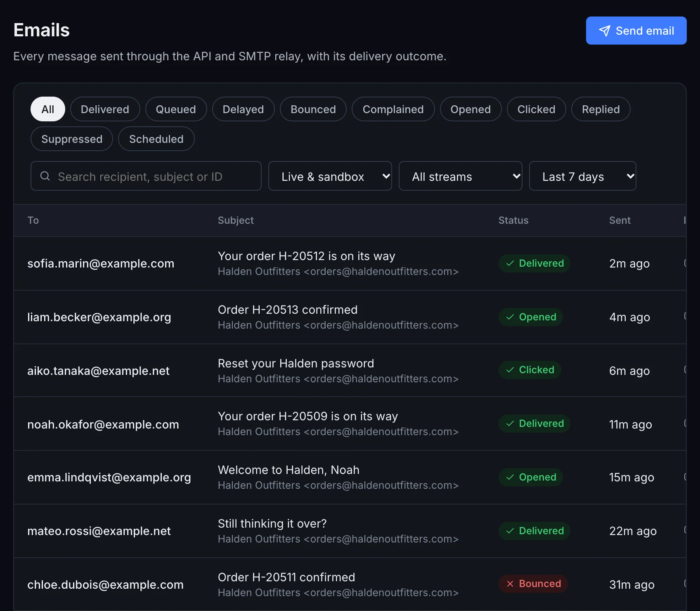Show Replied emails

tap(601, 109)
